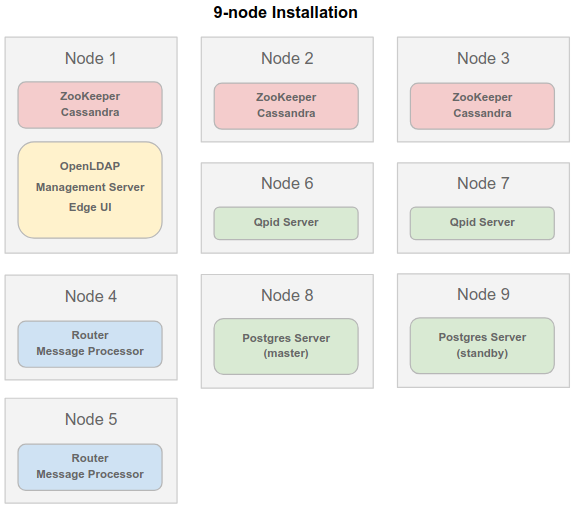This screenshot has width=574, height=509.
Task: Click Node 2's ZooKeeper Cassandra box
Action: 286,106
